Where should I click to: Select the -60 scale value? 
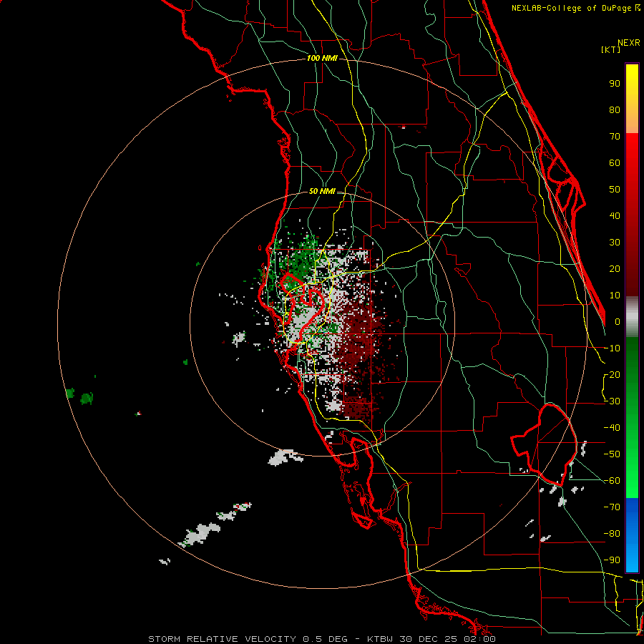click(x=612, y=481)
